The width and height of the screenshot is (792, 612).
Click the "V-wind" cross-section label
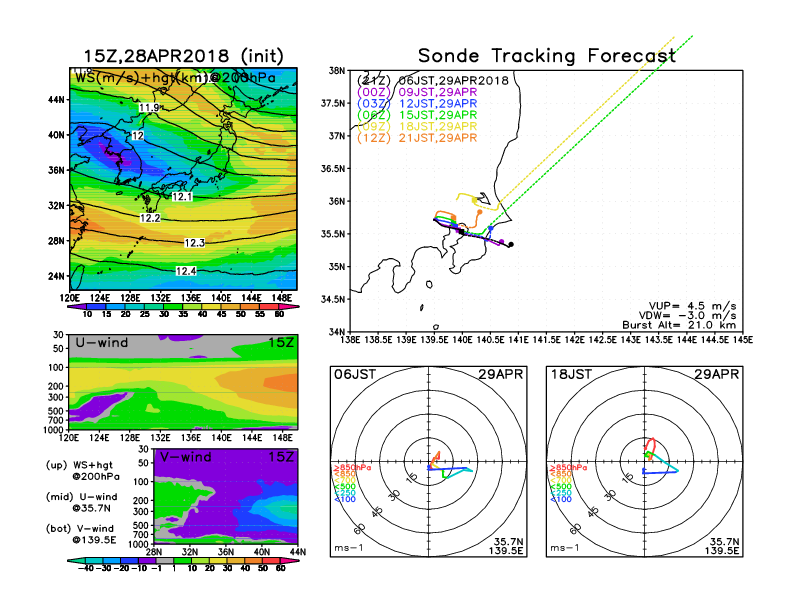coord(185,457)
